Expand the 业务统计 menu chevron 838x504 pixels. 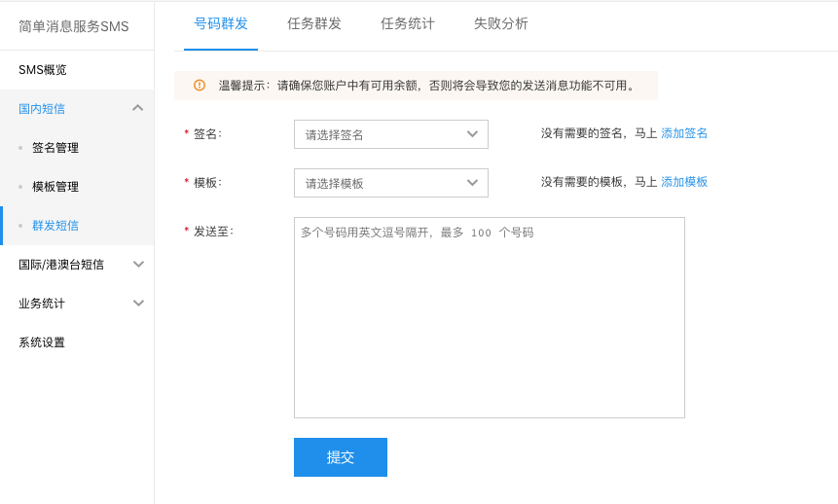(138, 303)
